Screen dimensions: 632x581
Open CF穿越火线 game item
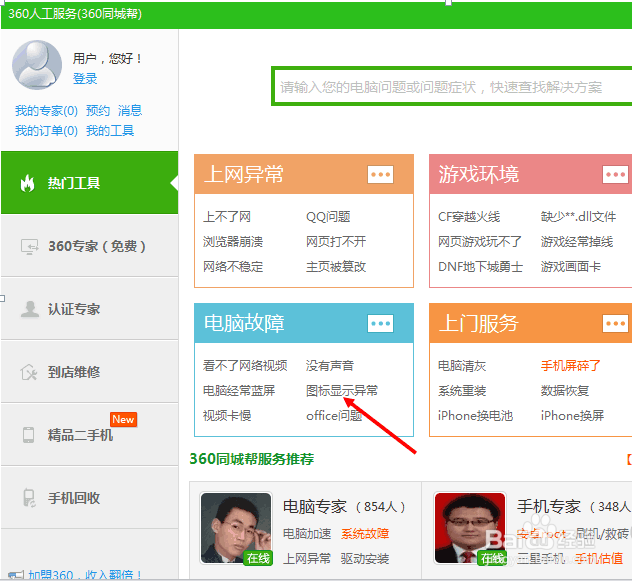point(469,217)
